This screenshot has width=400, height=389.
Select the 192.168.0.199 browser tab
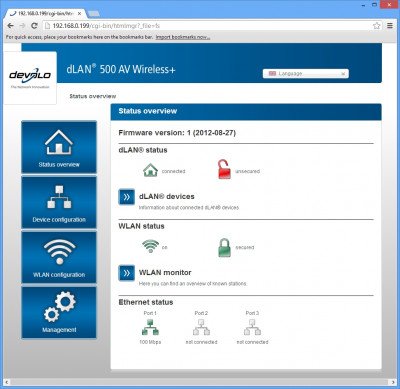click(x=45, y=14)
